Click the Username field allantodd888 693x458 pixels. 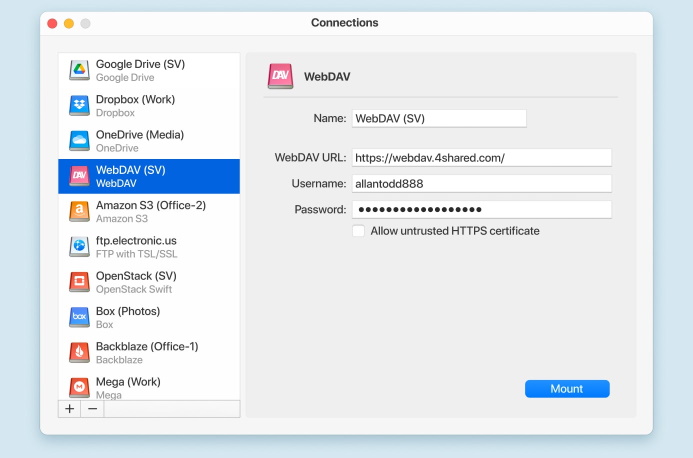click(482, 183)
